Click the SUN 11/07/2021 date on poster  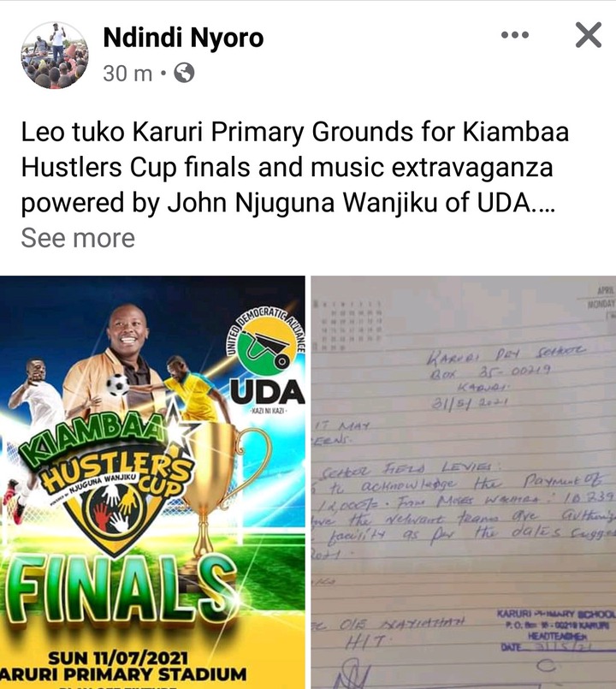pyautogui.click(x=118, y=659)
